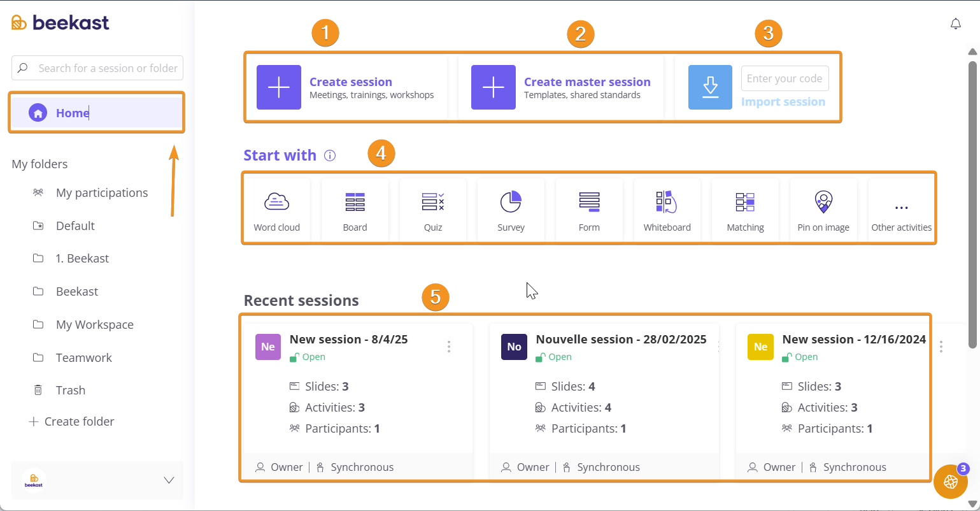The width and height of the screenshot is (980, 511).
Task: Click the search magnifier icon
Action: (23, 68)
